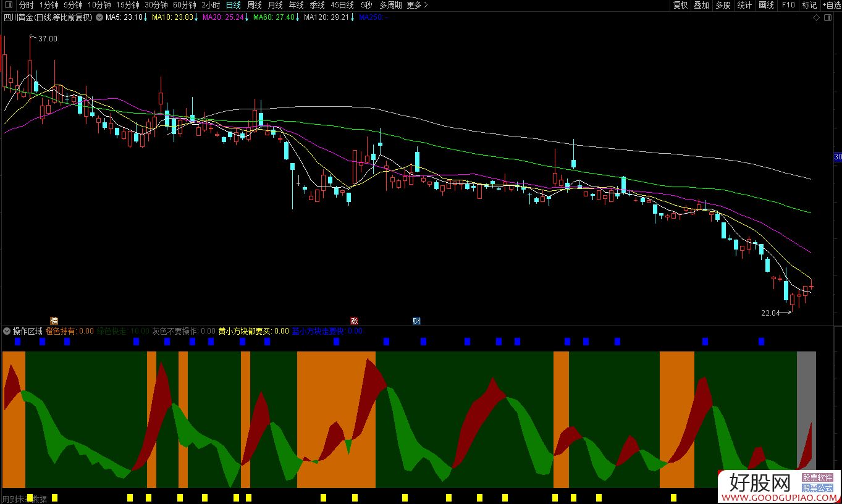Click the 复权 button

coord(680,5)
